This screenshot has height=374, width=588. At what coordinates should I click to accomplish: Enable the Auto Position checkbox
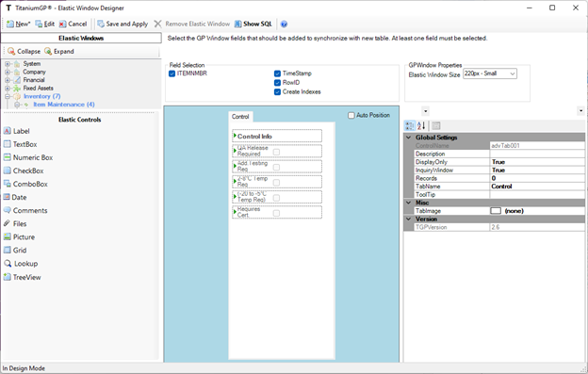[x=351, y=116]
